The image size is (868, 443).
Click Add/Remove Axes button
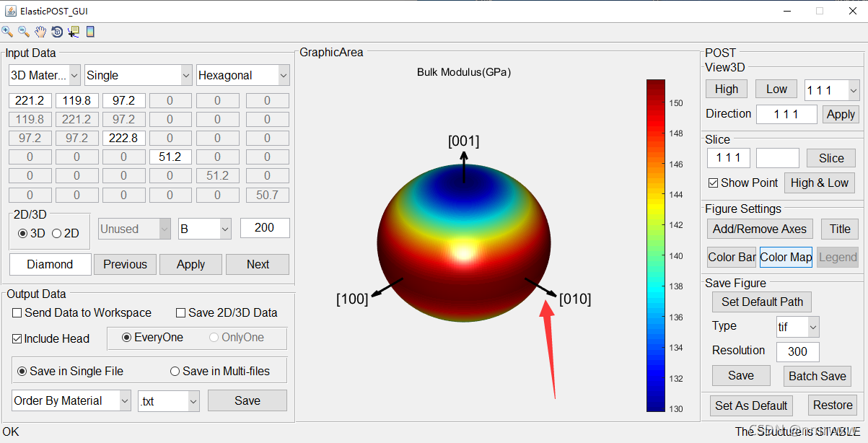pyautogui.click(x=760, y=229)
